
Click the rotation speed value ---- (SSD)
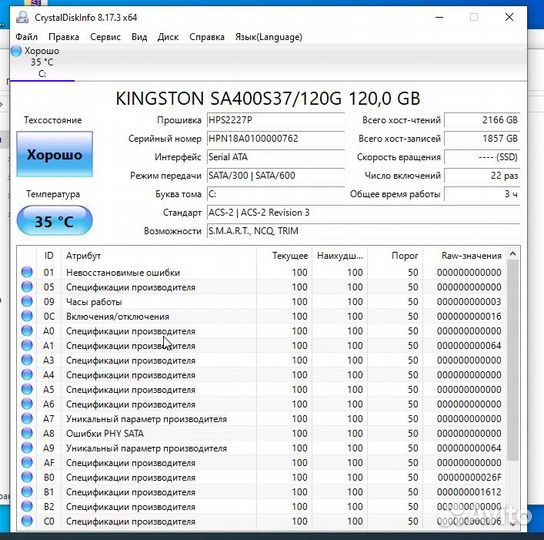coord(482,157)
